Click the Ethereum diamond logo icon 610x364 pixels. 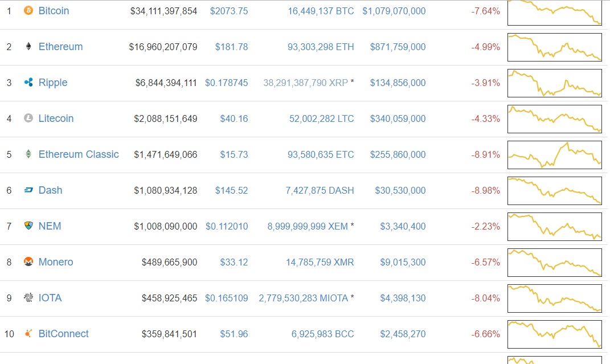click(x=28, y=47)
